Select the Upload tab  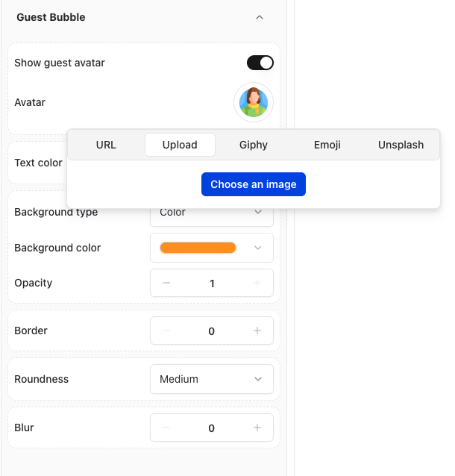coord(180,145)
